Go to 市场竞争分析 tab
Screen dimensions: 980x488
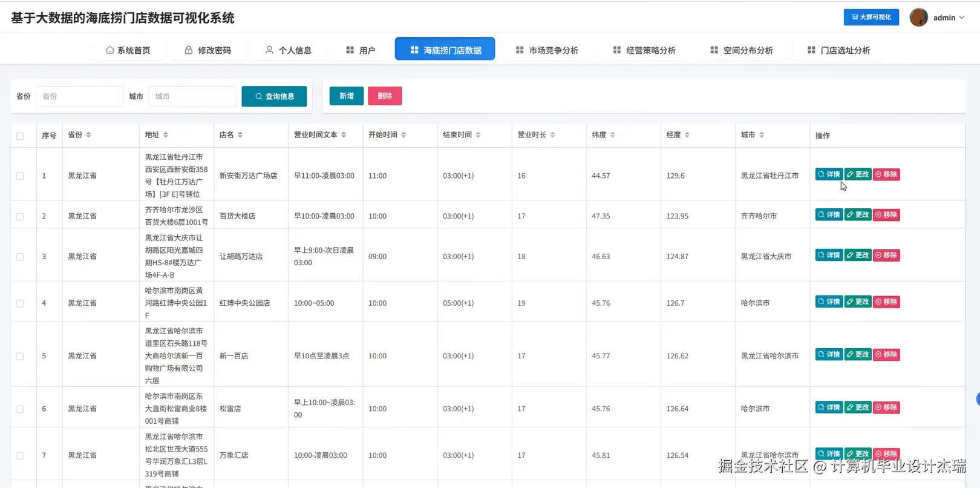547,50
